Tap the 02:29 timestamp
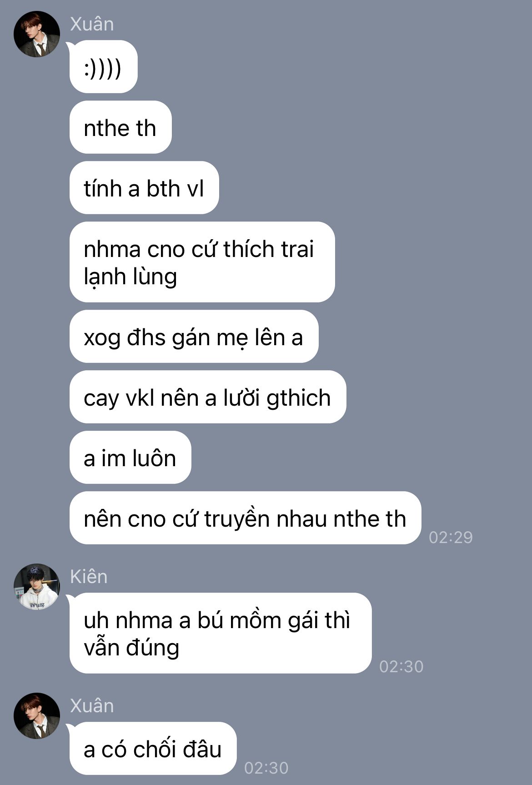Screen dimensions: 532x785 point(451,537)
